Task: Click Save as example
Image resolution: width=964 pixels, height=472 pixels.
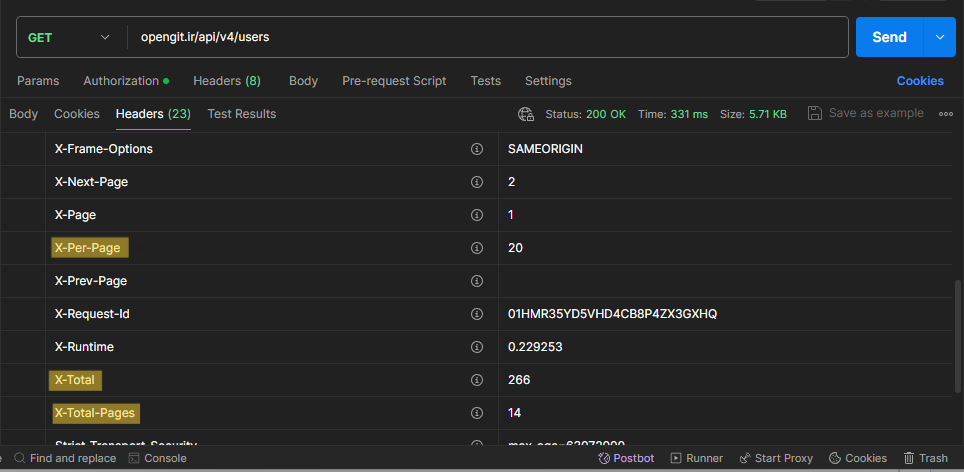Action: 866,114
